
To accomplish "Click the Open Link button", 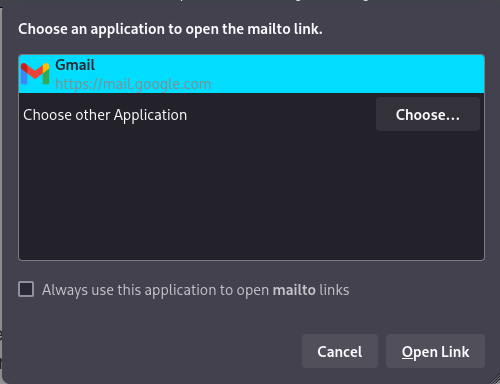I will pos(435,351).
